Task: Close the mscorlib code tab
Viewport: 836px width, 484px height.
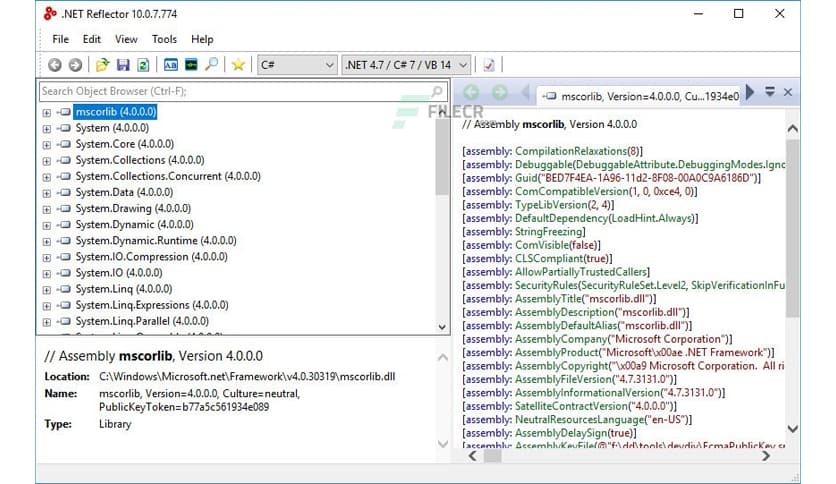Action: [787, 92]
